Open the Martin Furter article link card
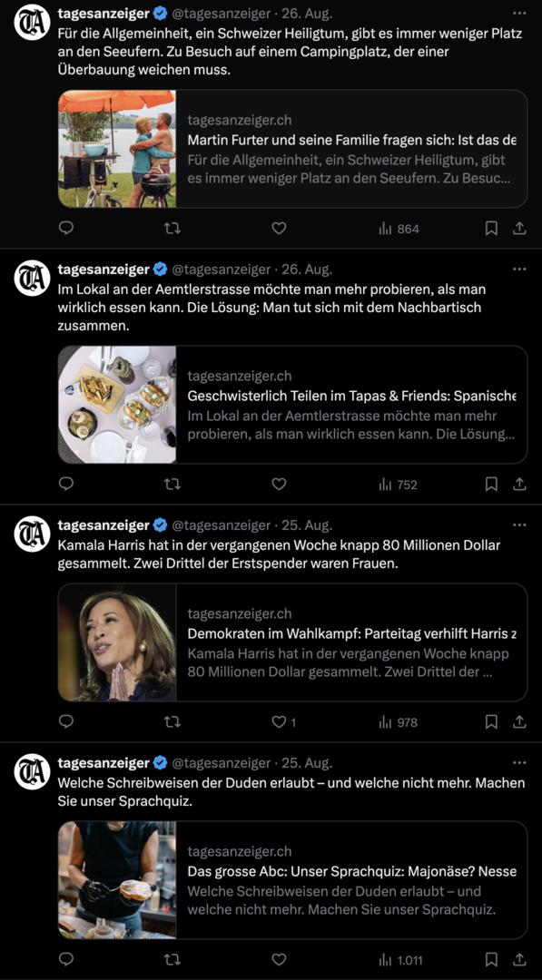Viewport: 542px width, 980px height. click(292, 149)
